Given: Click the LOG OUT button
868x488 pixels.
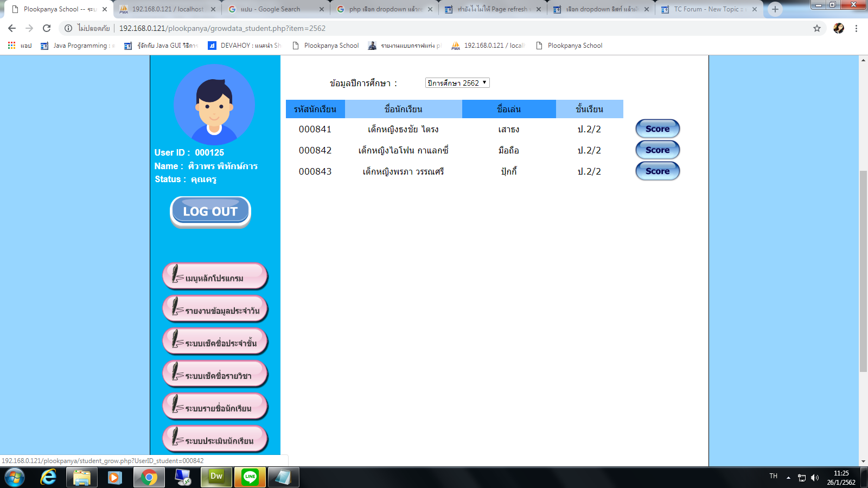Looking at the screenshot, I should tap(210, 211).
